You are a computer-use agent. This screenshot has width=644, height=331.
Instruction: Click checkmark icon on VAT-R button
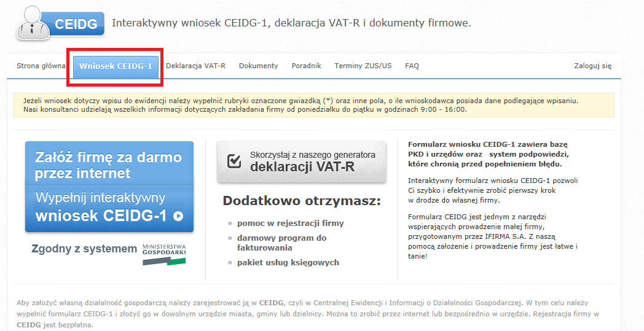coord(234,161)
